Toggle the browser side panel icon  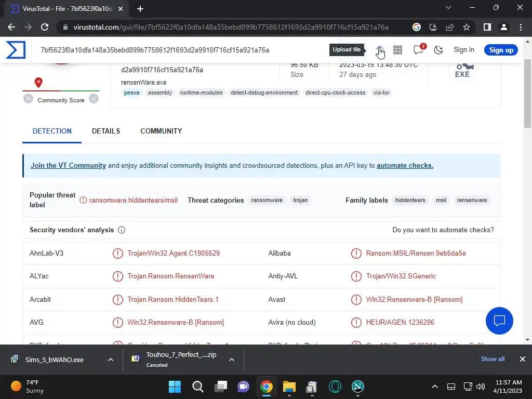pos(487,27)
